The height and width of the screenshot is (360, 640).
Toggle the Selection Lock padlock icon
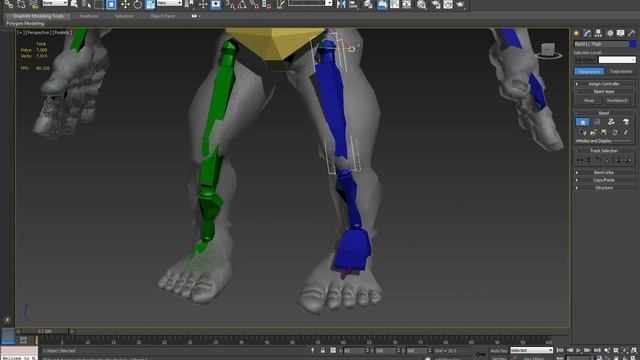tap(323, 351)
